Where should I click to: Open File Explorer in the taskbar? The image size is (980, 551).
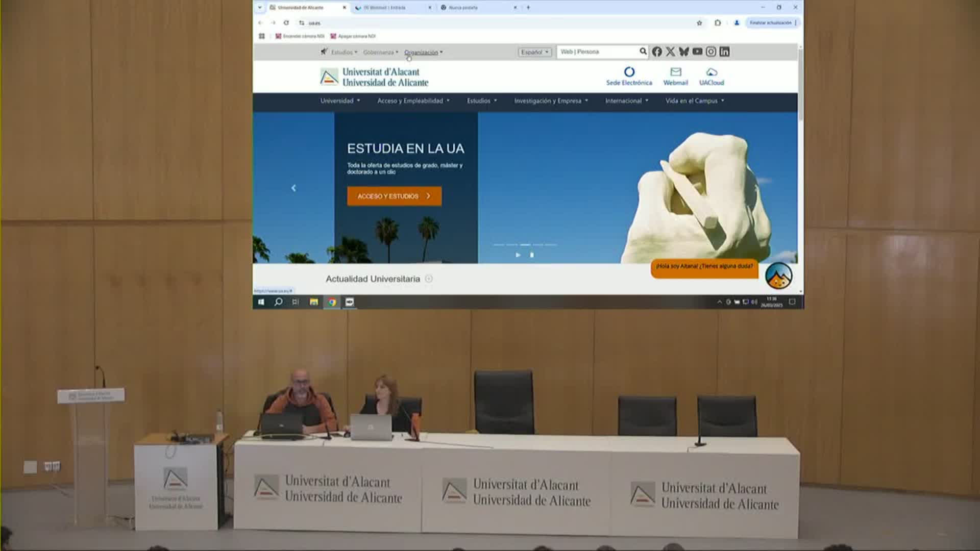pyautogui.click(x=314, y=302)
